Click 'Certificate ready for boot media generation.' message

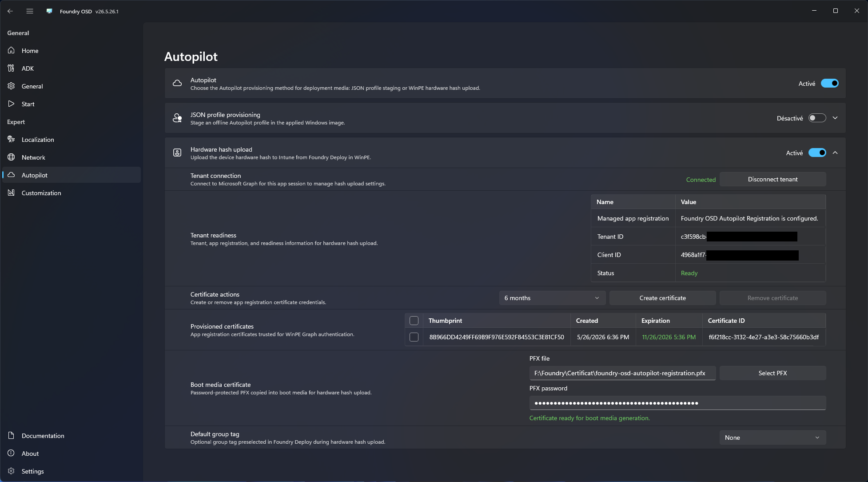tap(589, 418)
